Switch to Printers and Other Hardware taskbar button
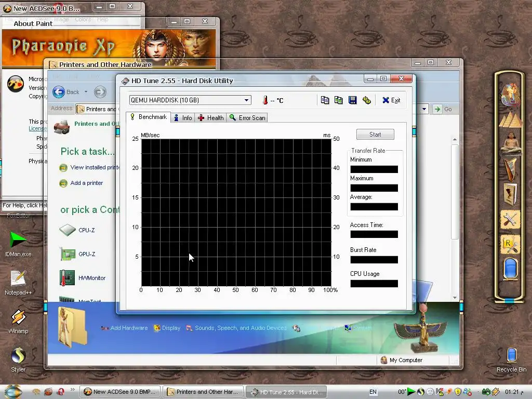Image resolution: width=532 pixels, height=399 pixels. click(203, 392)
